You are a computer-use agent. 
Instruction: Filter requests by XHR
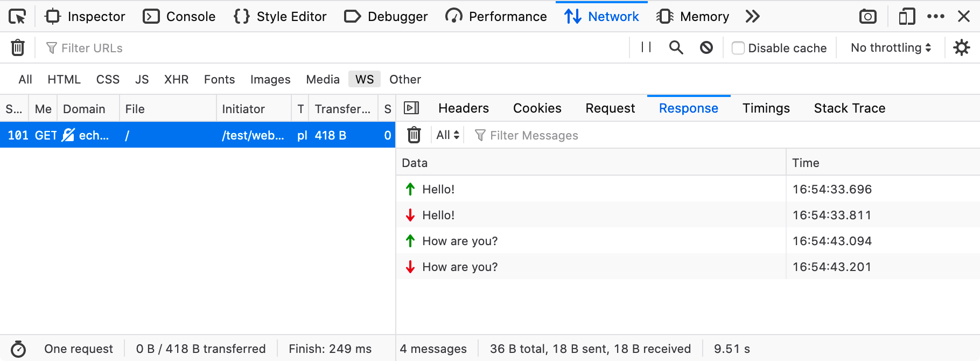tap(176, 79)
